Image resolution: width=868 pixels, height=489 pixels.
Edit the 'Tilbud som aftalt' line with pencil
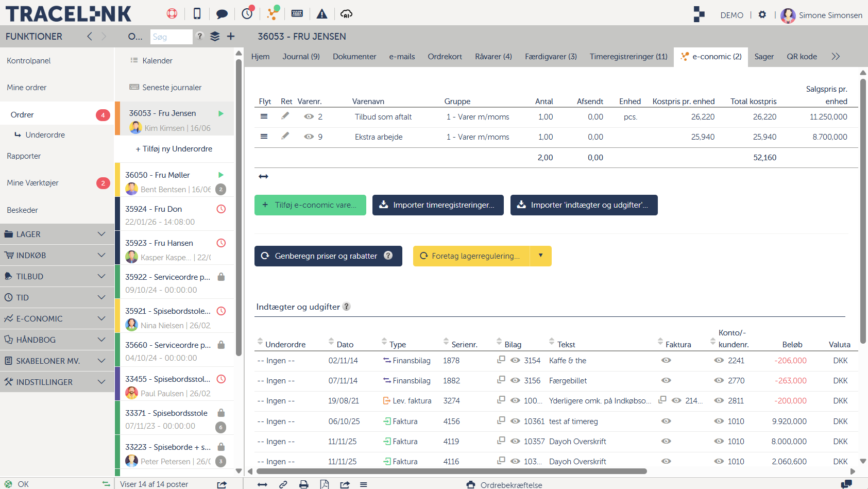[x=285, y=116]
